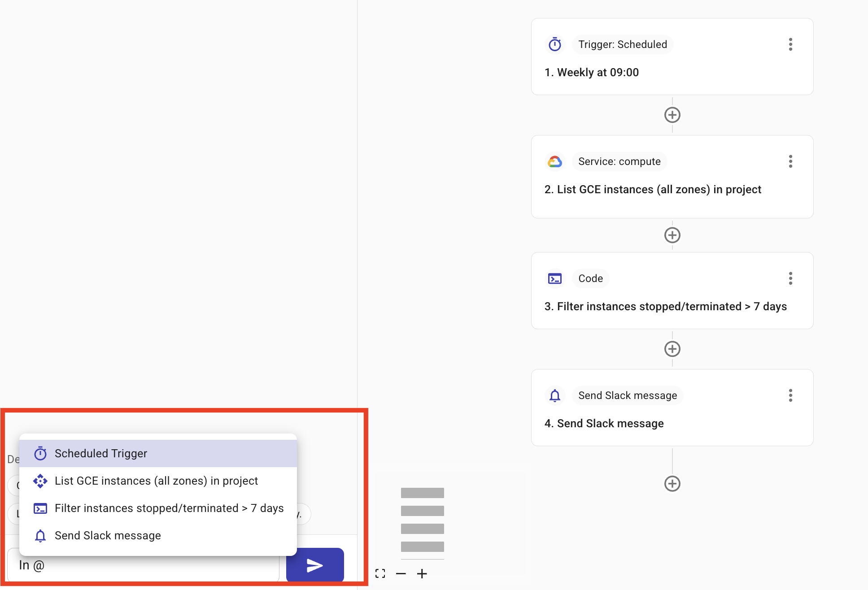Click the paper plane send icon

tap(314, 565)
